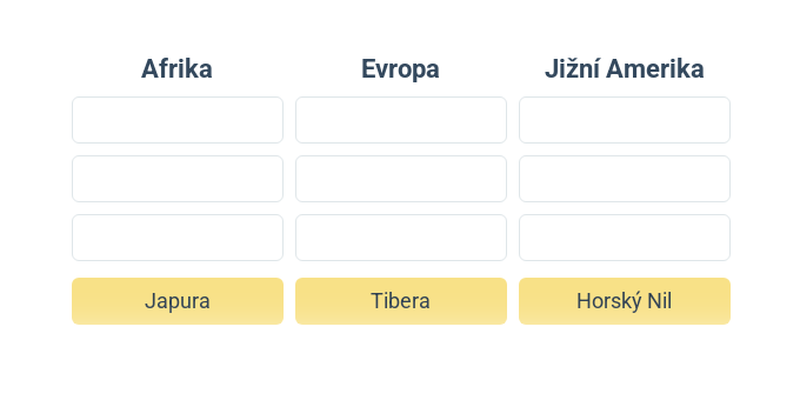This screenshot has width=800, height=400.
Task: Click the top empty slot under Afrika
Action: [178, 120]
